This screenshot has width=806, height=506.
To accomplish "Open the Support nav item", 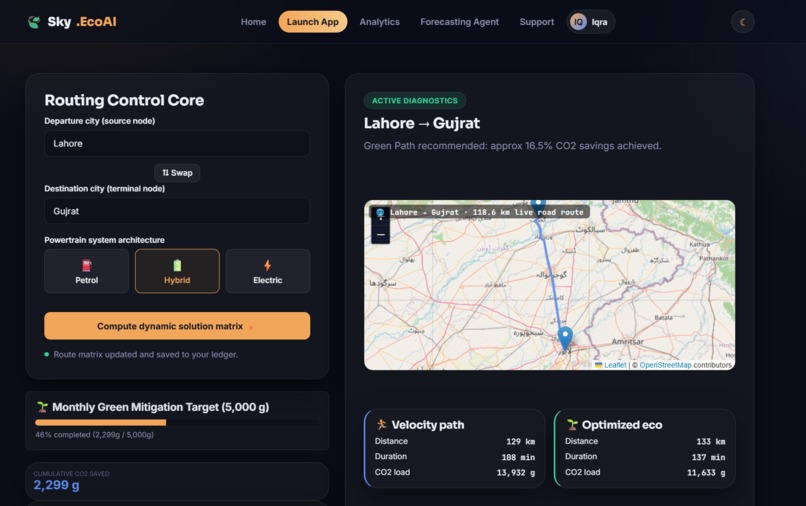I will [x=537, y=22].
